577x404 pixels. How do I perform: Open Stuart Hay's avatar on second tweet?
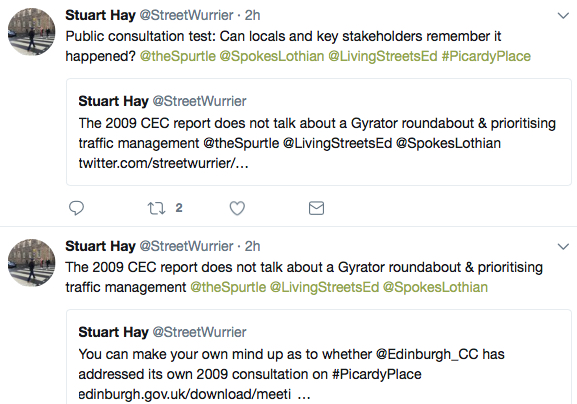tap(32, 263)
